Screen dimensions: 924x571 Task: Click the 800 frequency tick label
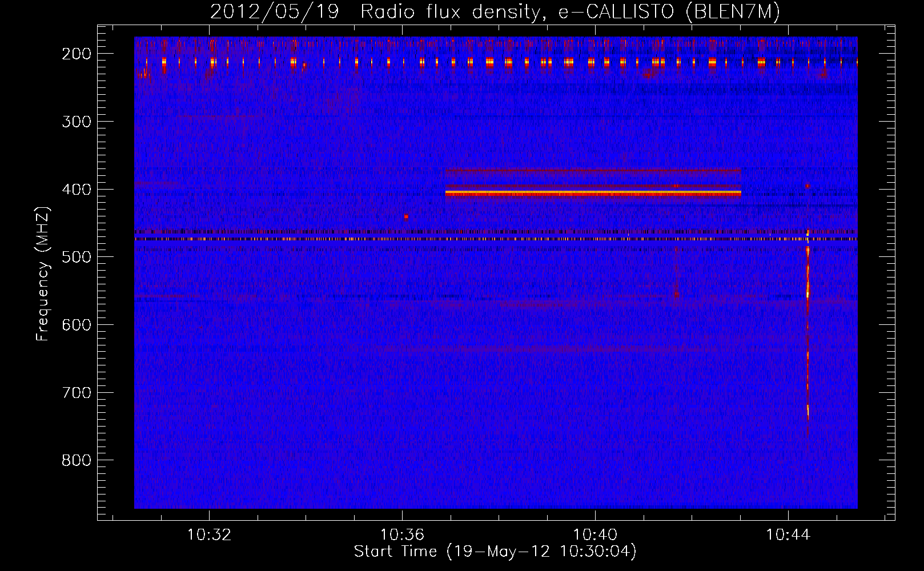[x=77, y=460]
